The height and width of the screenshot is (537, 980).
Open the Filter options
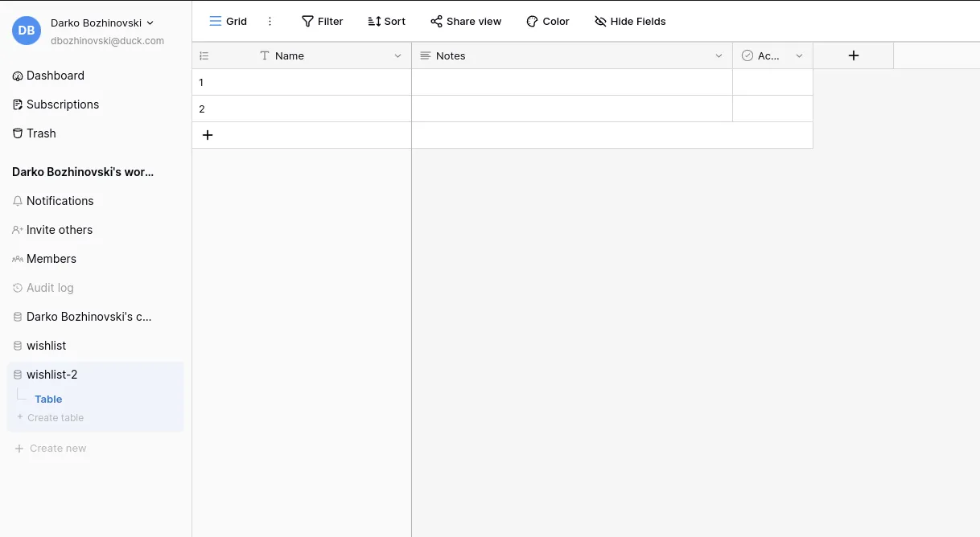[322, 21]
